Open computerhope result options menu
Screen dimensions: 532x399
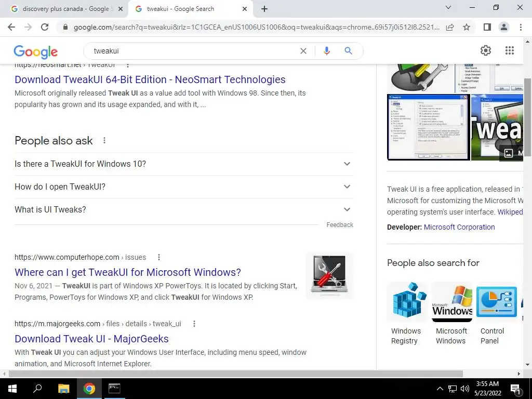pos(158,257)
